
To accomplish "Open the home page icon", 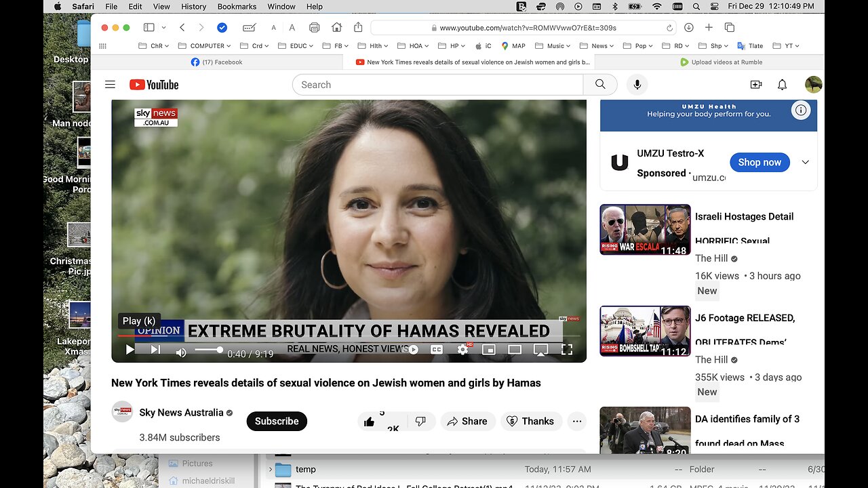I will (336, 28).
